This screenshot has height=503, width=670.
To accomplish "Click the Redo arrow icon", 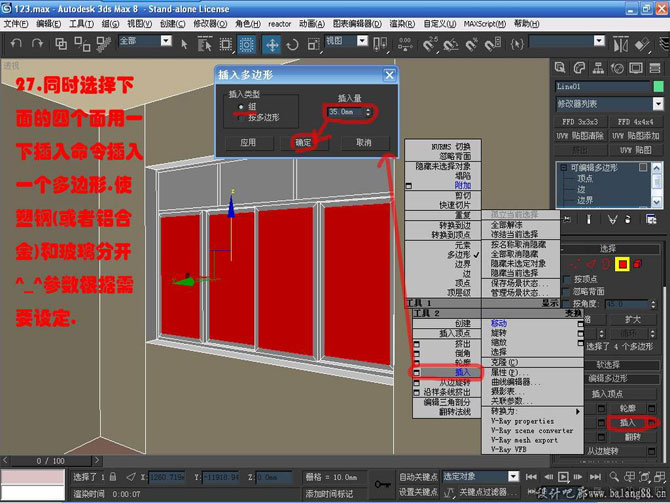I will tap(37, 44).
